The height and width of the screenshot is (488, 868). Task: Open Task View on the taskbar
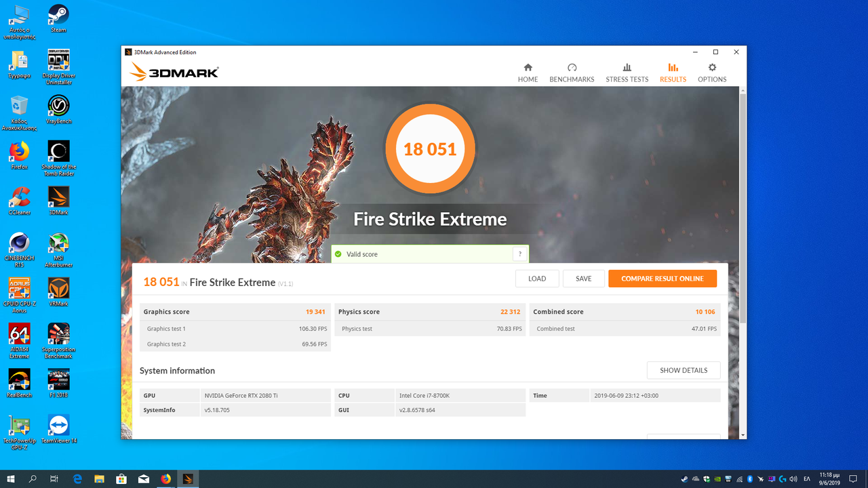(54, 479)
